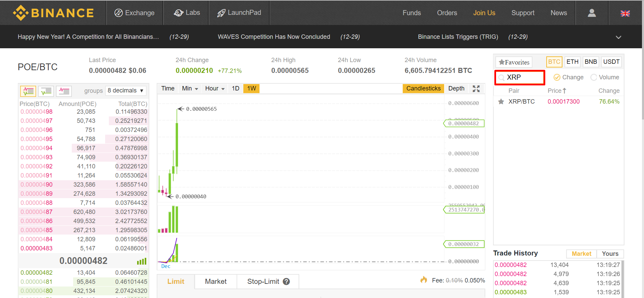Show sell orders only view

coord(64,91)
